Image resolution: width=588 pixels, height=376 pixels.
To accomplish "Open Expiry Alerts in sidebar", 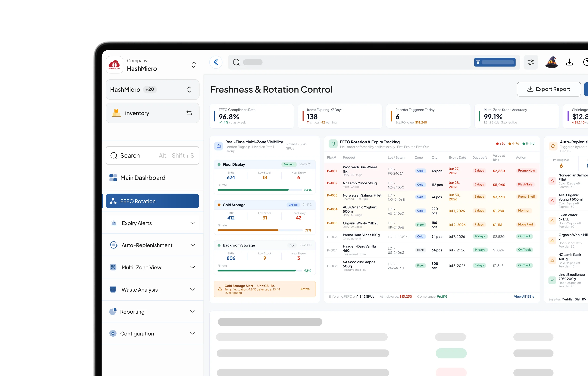I will point(153,223).
